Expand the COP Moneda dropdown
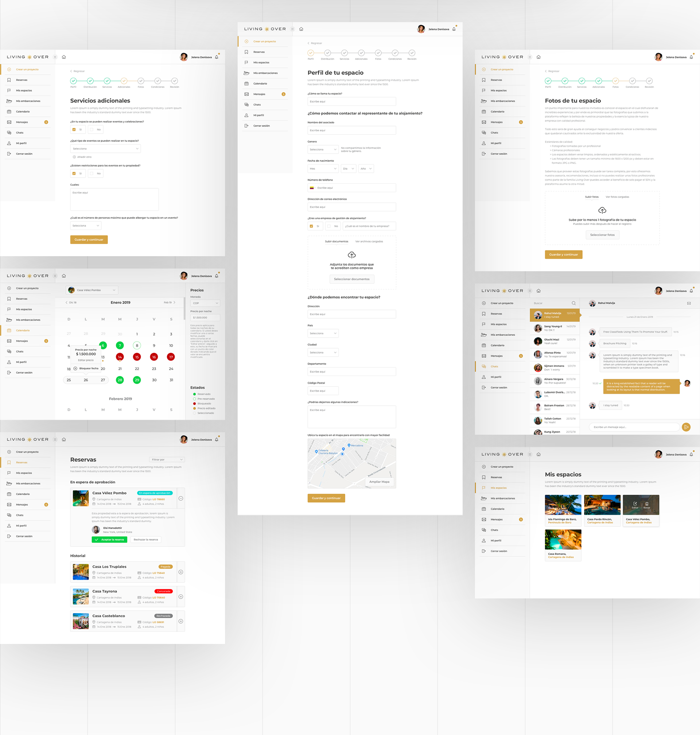 click(205, 303)
